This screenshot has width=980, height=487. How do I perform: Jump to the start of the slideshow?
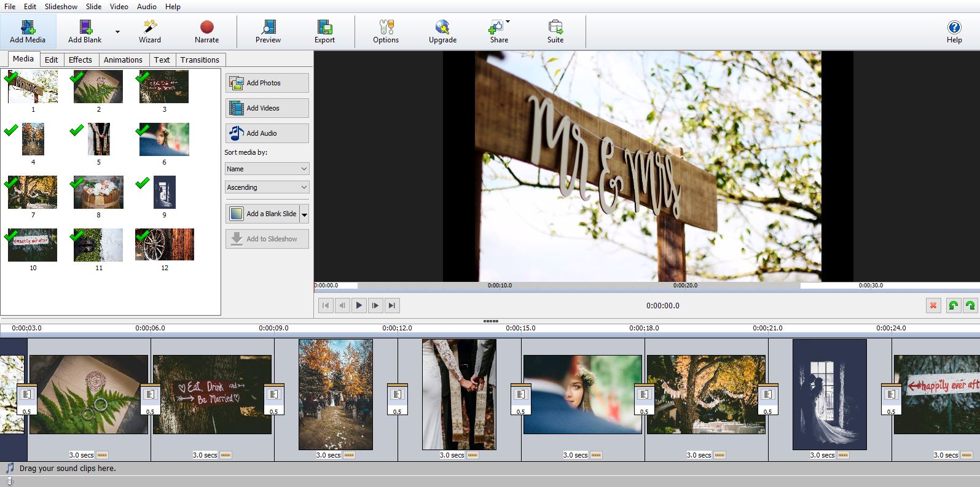[326, 305]
